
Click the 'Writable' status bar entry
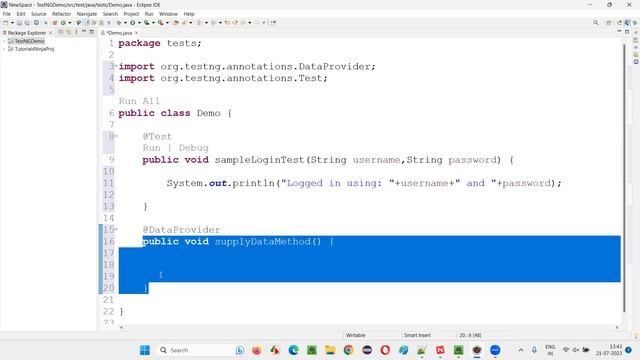coord(356,335)
